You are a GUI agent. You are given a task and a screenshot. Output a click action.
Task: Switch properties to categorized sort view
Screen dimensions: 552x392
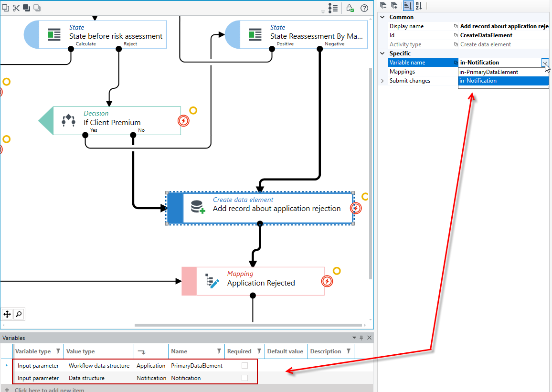click(x=408, y=6)
